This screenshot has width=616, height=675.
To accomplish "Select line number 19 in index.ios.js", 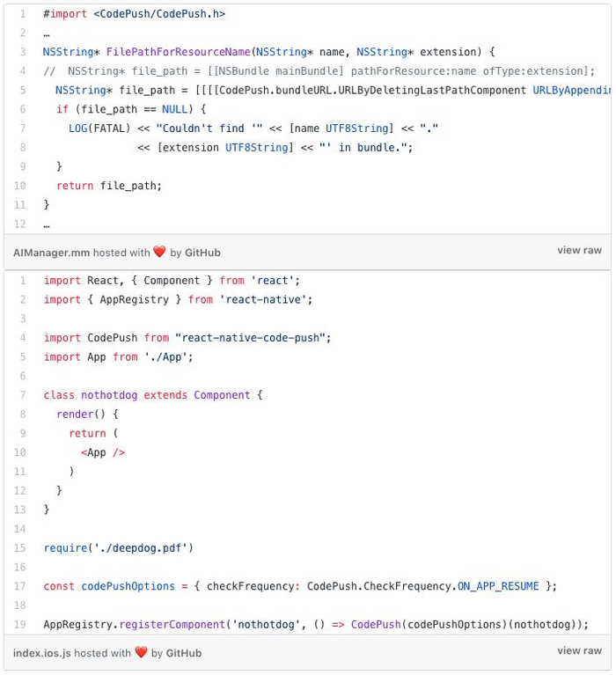I will coord(21,624).
